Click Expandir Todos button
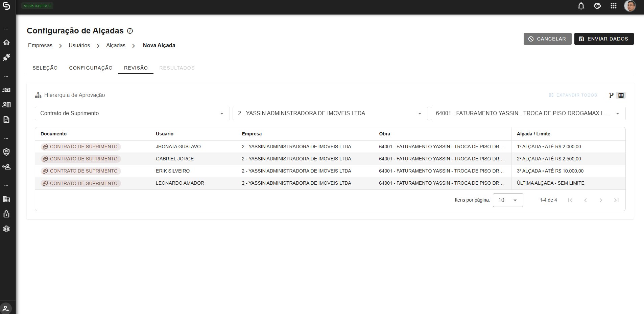644x314 pixels. (x=573, y=95)
